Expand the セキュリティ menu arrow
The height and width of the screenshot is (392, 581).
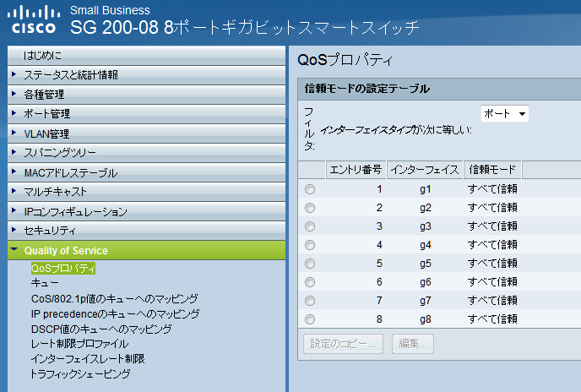pos(14,230)
